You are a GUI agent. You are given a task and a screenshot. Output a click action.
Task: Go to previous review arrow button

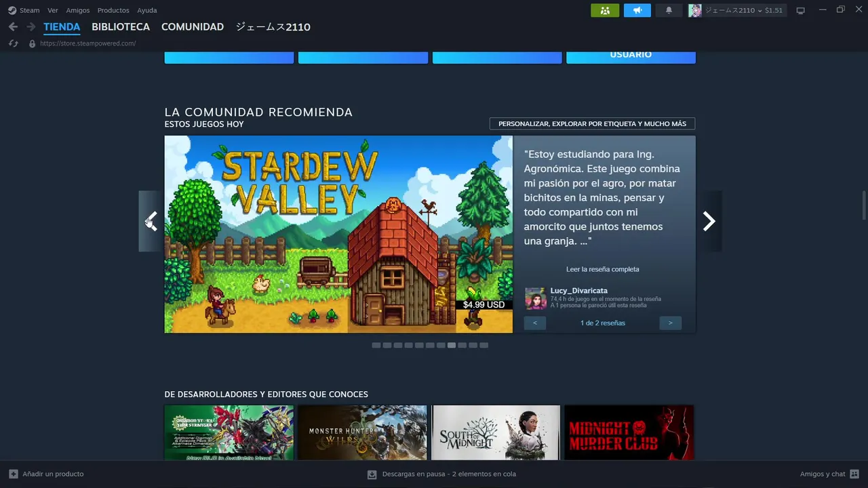(x=535, y=323)
